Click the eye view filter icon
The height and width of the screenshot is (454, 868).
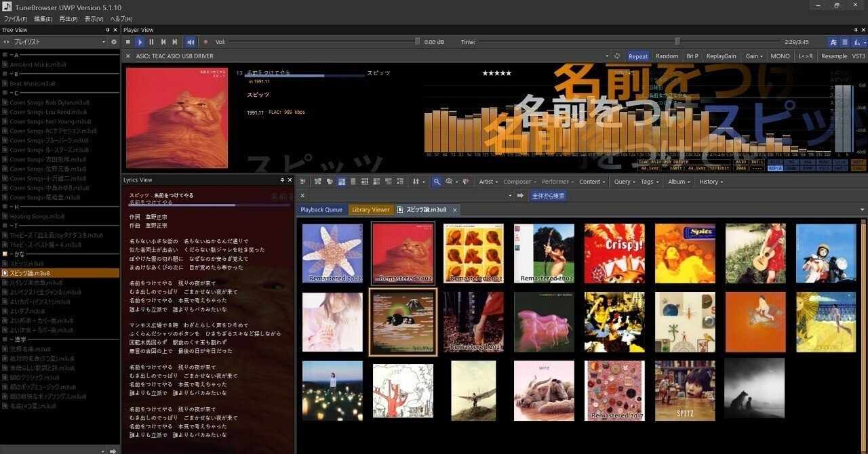(449, 182)
